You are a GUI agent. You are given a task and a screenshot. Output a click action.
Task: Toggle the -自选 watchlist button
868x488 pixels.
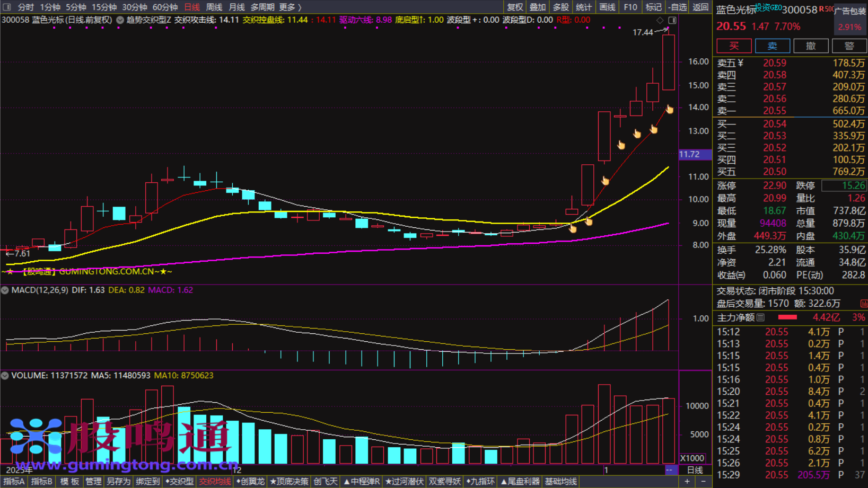[677, 7]
